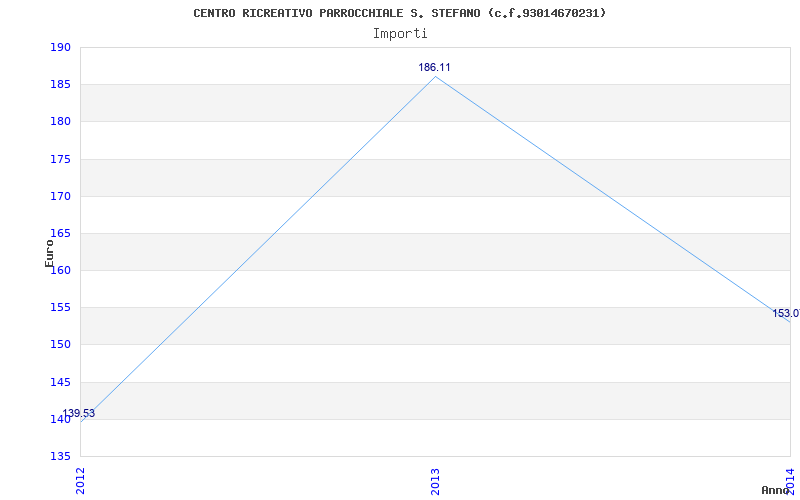Click the 175 y-axis tick label

pos(60,159)
